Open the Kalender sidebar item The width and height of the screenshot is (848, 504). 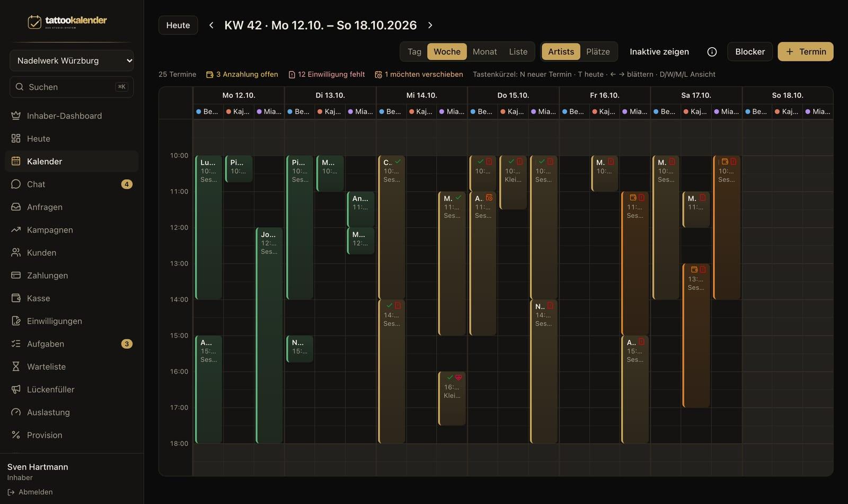pos(72,161)
